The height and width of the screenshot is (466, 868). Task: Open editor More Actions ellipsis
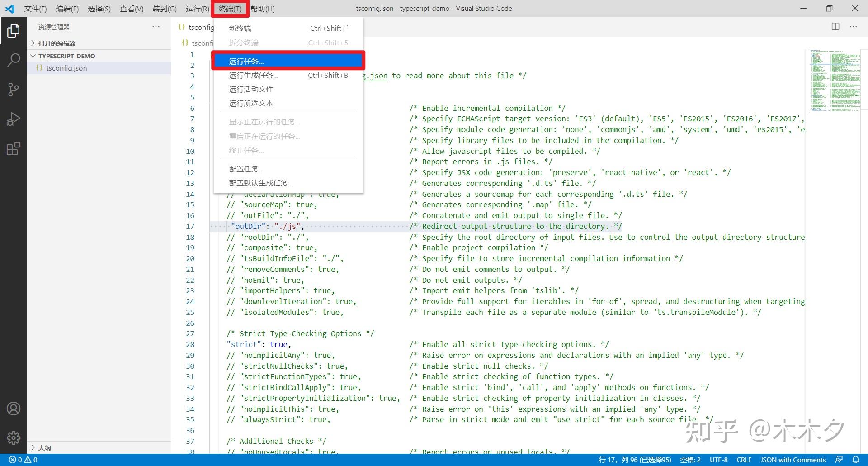click(853, 27)
